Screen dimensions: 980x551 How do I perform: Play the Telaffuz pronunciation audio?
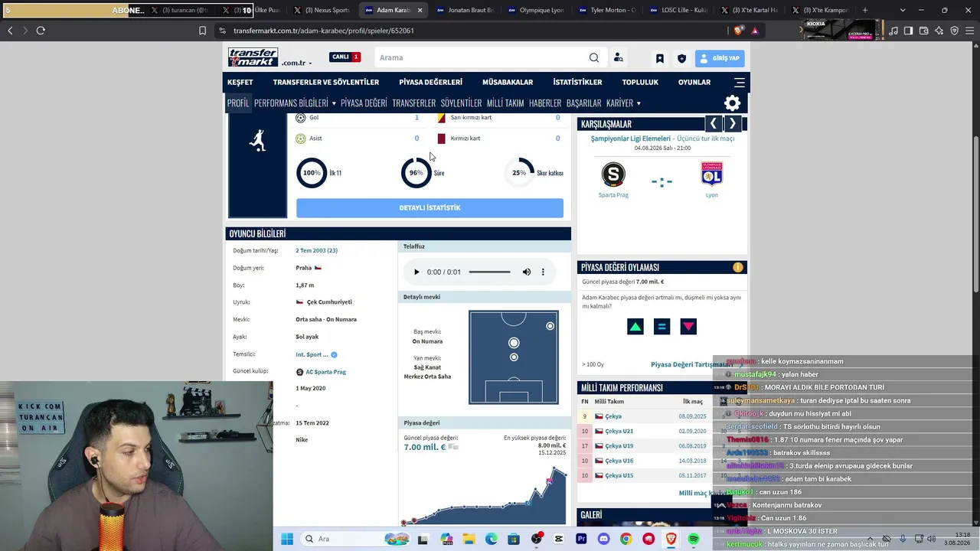pos(416,272)
